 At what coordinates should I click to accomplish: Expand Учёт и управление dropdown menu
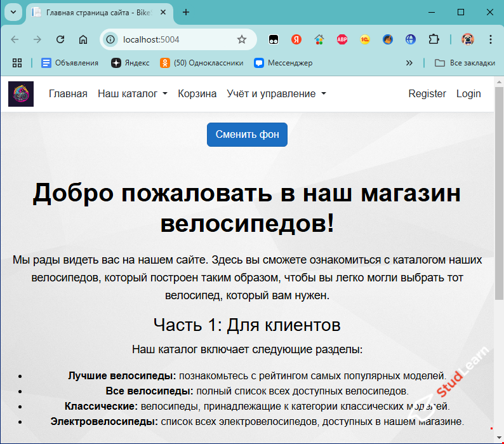(x=276, y=94)
